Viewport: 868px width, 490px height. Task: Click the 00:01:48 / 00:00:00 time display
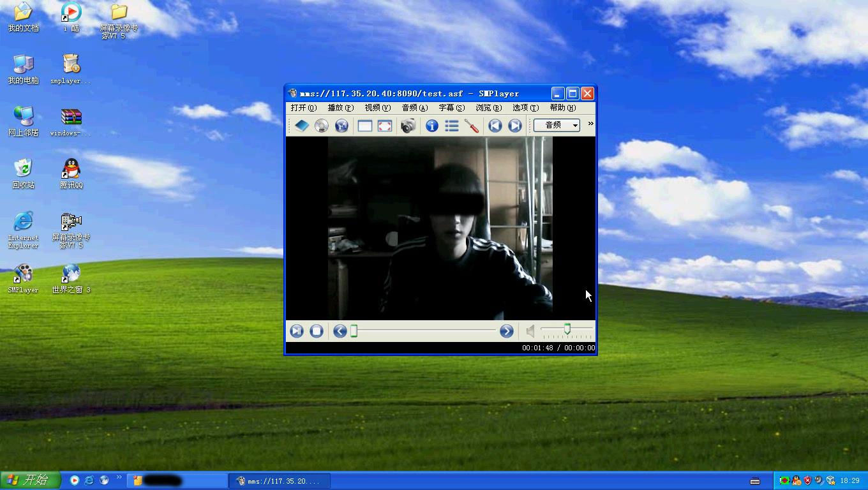point(558,348)
